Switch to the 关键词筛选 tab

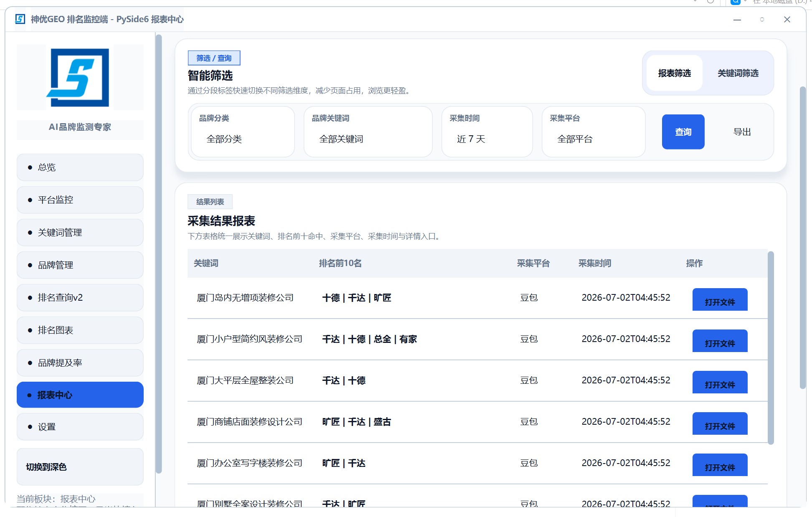tap(738, 73)
